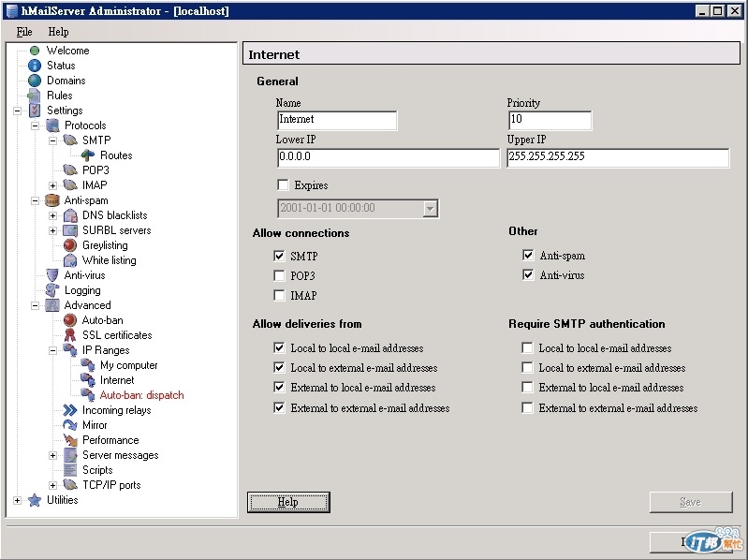Collapse the Anti-spam tree node
The image size is (748, 560).
[x=35, y=200]
